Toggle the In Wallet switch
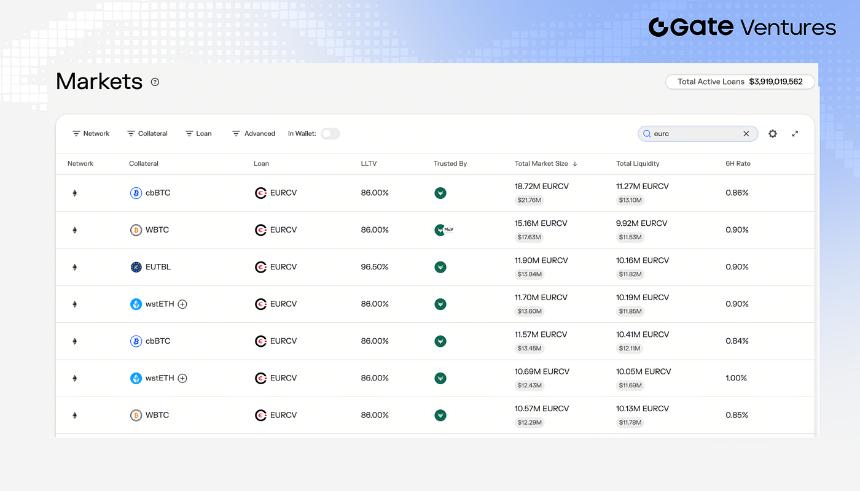This screenshot has width=860, height=491. pyautogui.click(x=330, y=133)
